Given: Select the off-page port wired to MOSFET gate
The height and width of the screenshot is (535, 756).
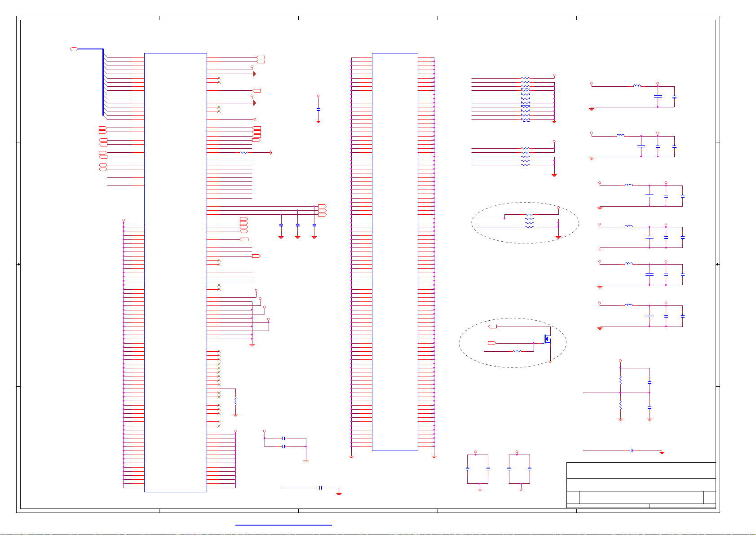Looking at the screenshot, I should 492,343.
